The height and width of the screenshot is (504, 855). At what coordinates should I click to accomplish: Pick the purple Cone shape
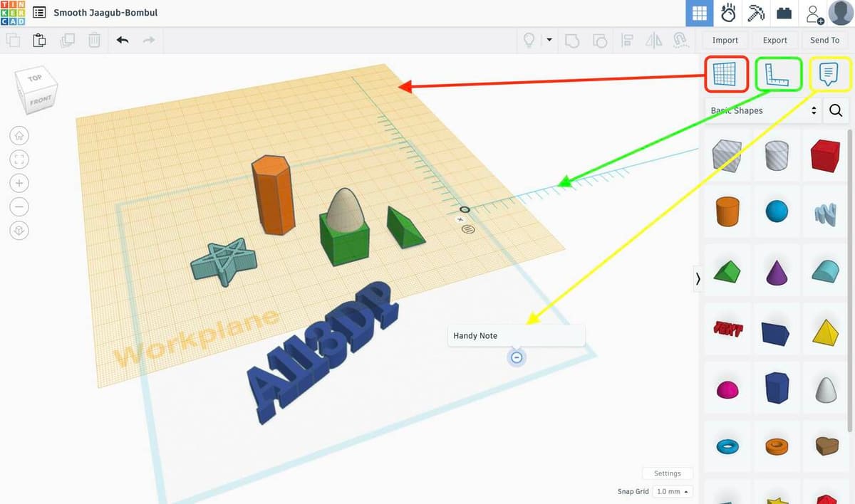click(777, 272)
